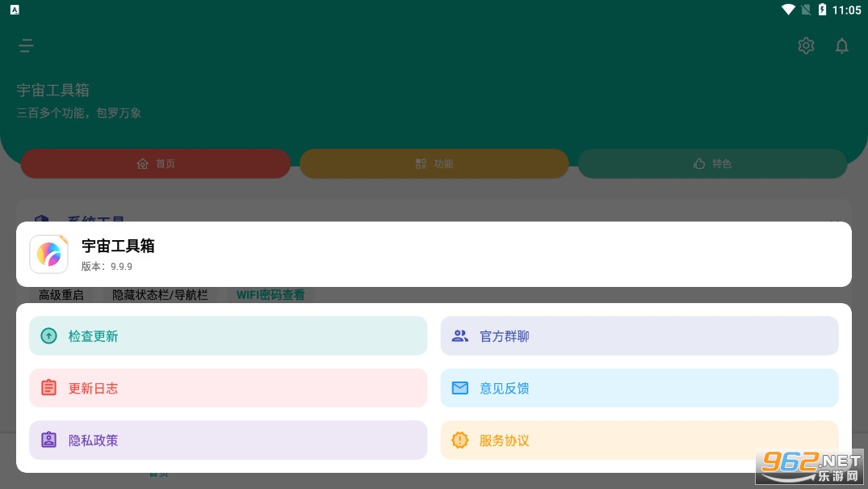Click the 隐私政策 button
This screenshot has height=489, width=868.
pos(228,441)
